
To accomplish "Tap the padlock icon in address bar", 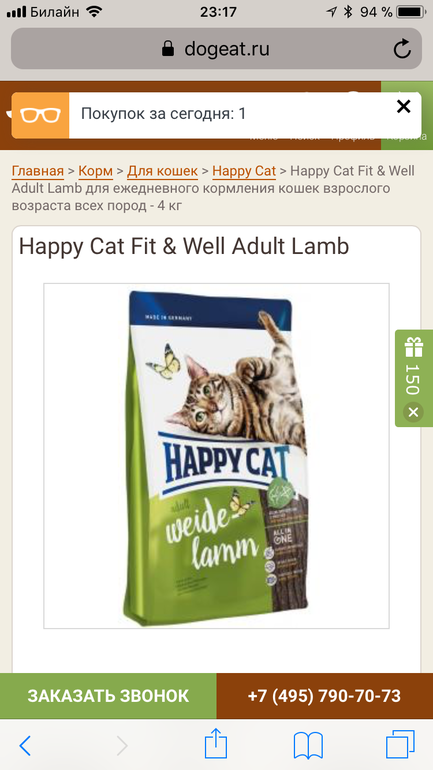I will tap(168, 48).
